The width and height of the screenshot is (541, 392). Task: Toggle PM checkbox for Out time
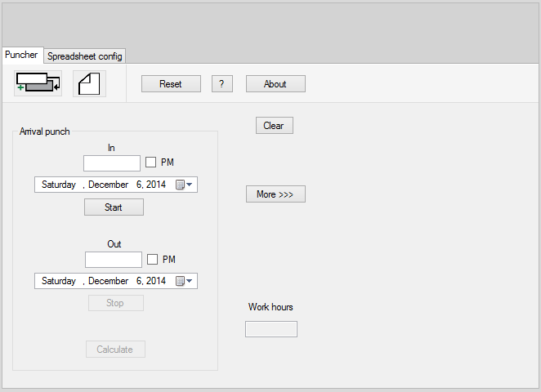[153, 259]
